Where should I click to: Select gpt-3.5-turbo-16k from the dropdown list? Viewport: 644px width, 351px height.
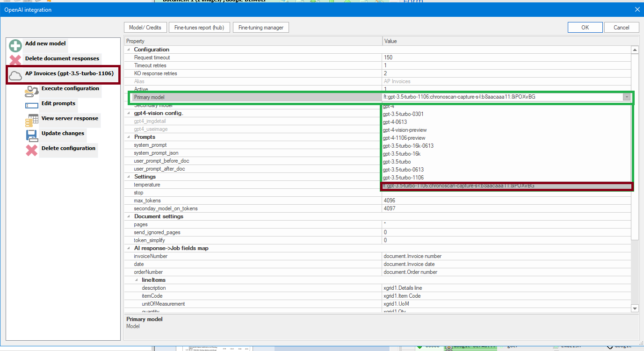pyautogui.click(x=401, y=154)
